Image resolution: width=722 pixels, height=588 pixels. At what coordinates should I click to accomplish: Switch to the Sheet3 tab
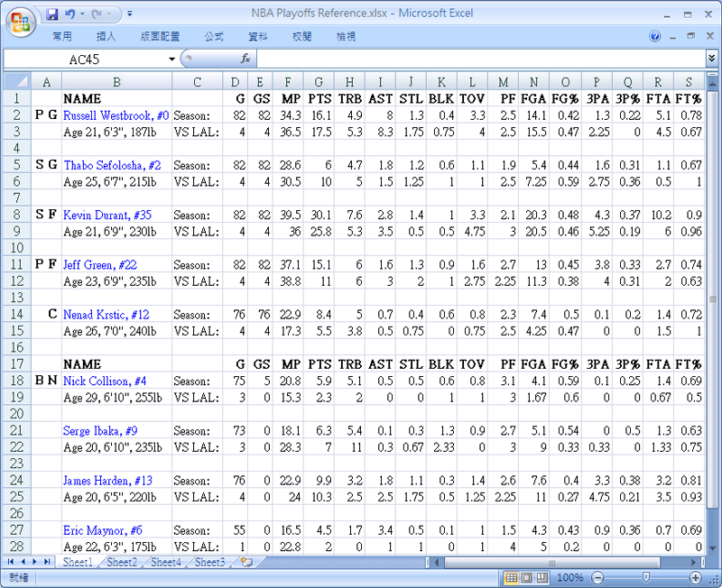pos(210,562)
